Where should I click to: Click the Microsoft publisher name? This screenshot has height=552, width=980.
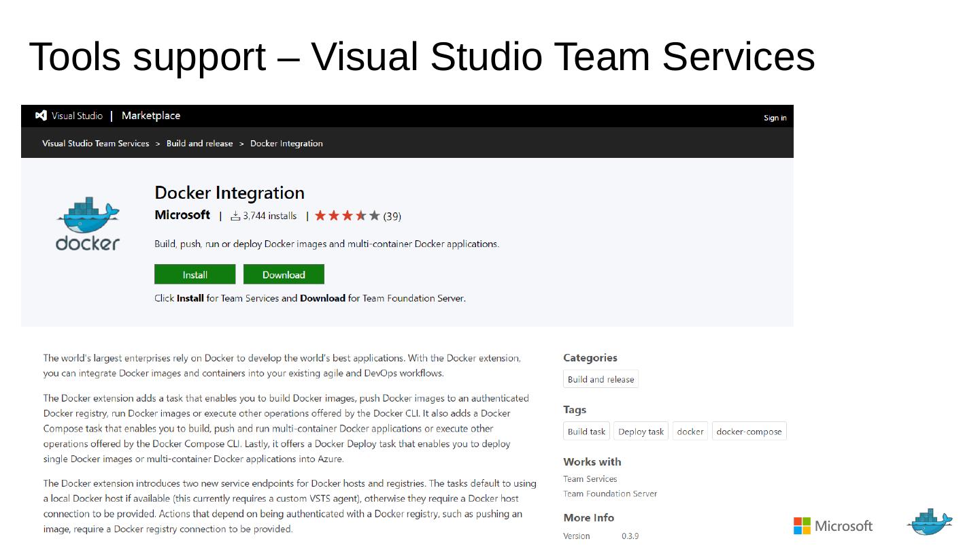(182, 215)
